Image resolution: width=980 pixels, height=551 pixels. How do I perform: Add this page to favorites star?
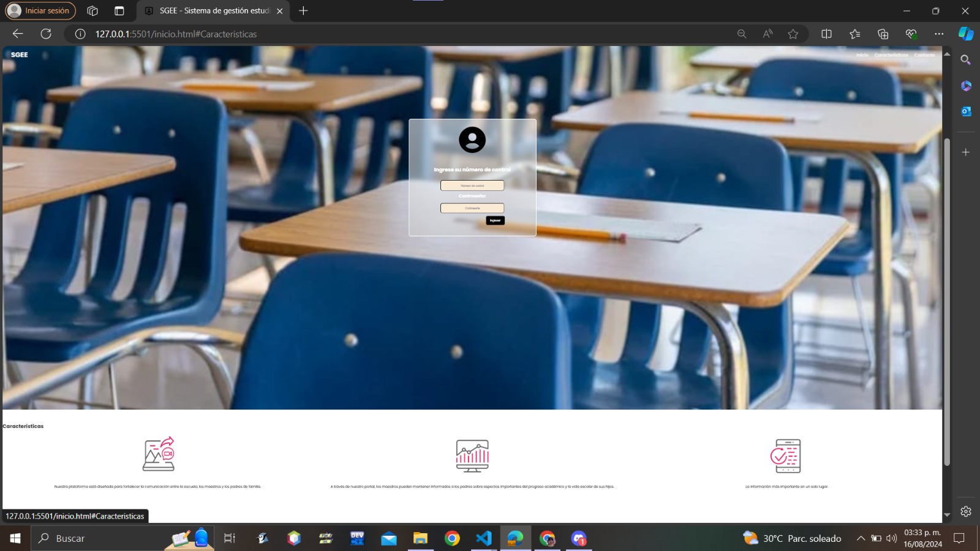pyautogui.click(x=793, y=34)
